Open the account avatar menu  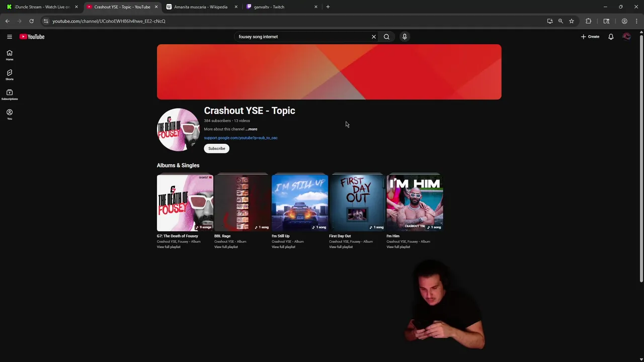pyautogui.click(x=626, y=37)
